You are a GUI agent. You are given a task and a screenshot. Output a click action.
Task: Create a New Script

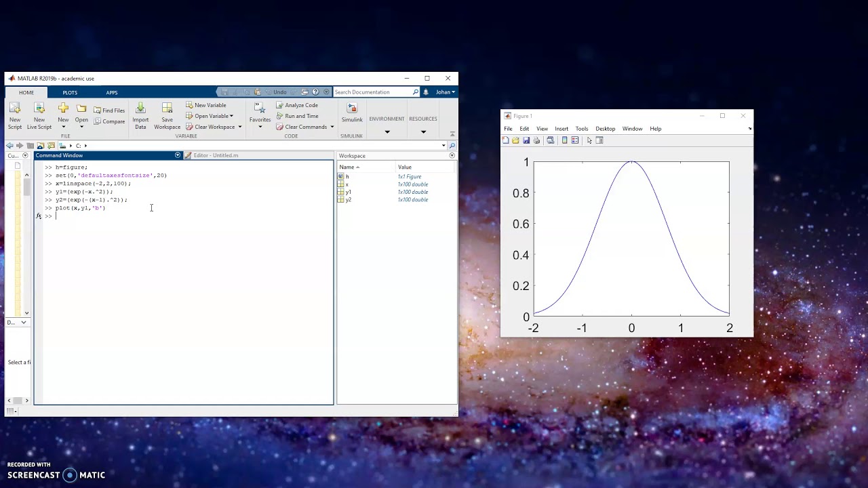pos(15,116)
